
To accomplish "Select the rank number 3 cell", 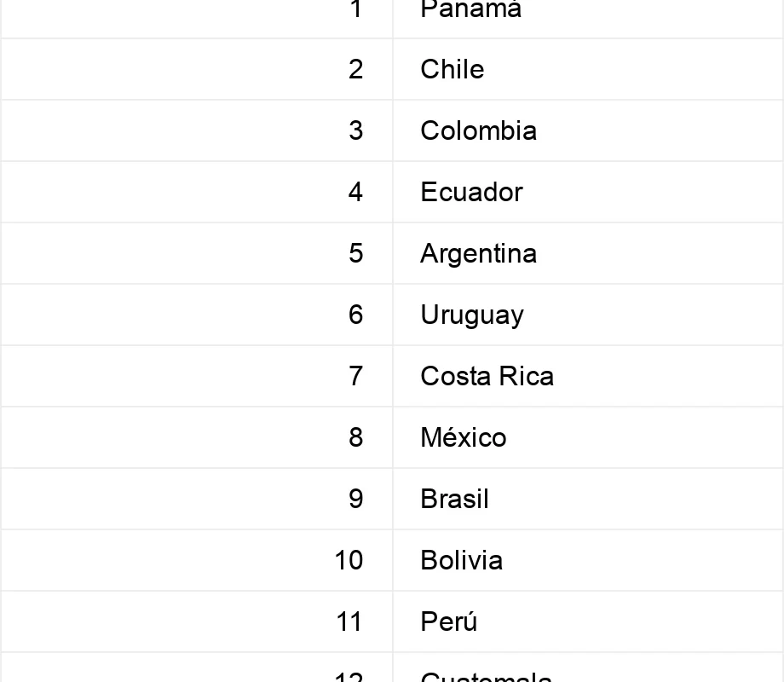I will click(x=197, y=130).
